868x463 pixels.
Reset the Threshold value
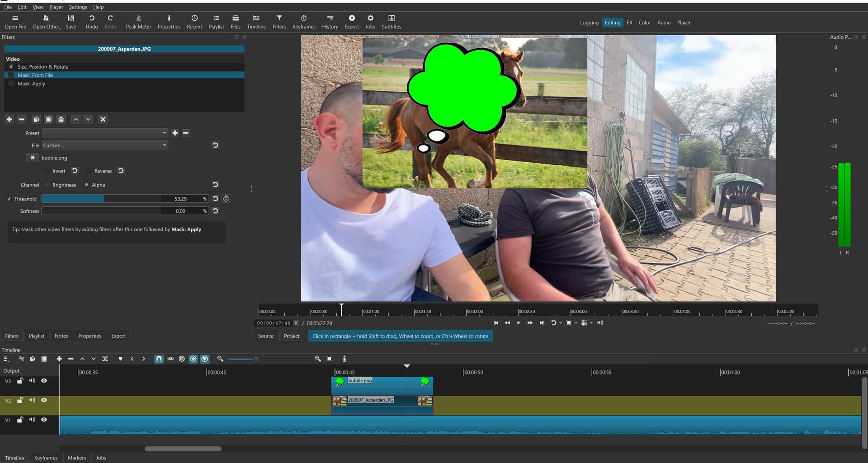(216, 199)
